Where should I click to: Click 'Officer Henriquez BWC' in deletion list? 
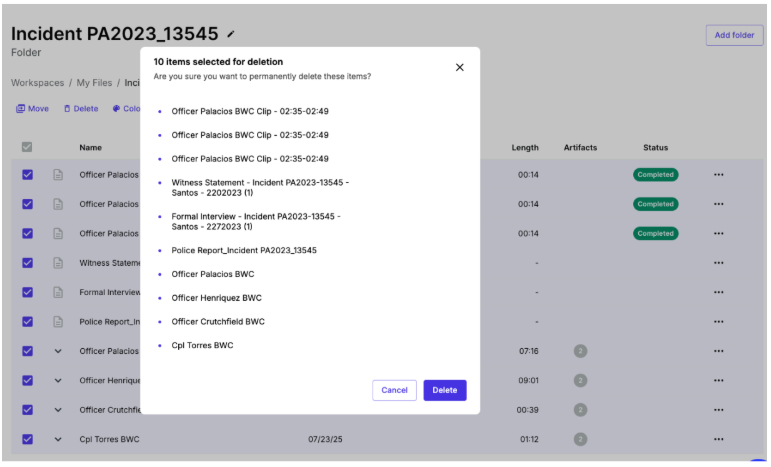216,298
